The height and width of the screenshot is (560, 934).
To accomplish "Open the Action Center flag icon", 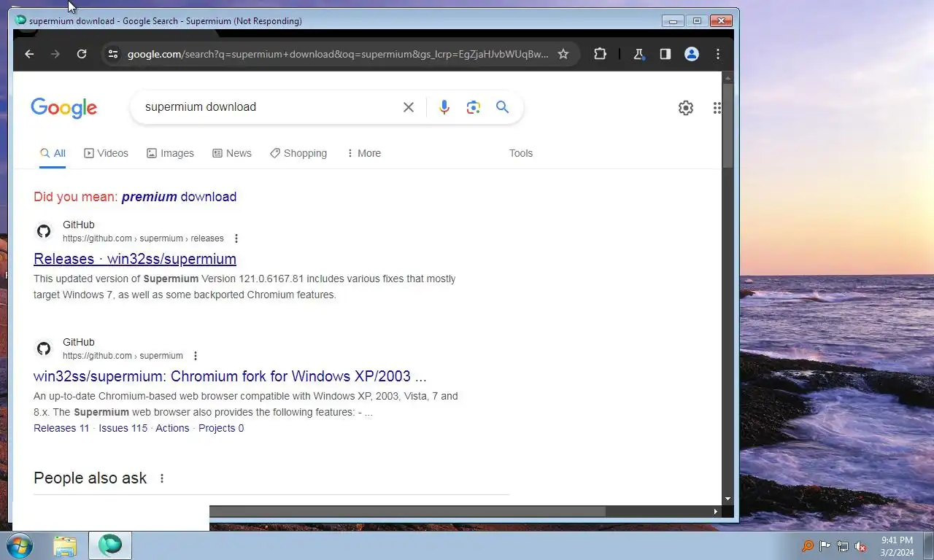I will 825,546.
